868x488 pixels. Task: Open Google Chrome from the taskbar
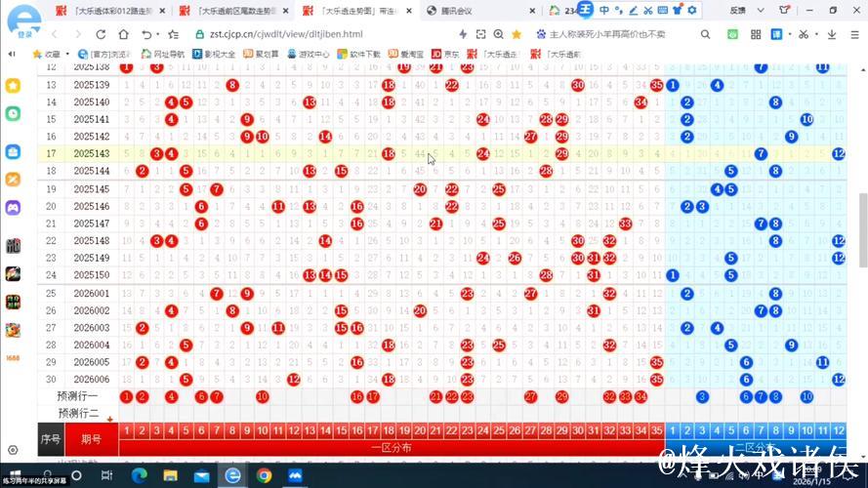[x=264, y=475]
